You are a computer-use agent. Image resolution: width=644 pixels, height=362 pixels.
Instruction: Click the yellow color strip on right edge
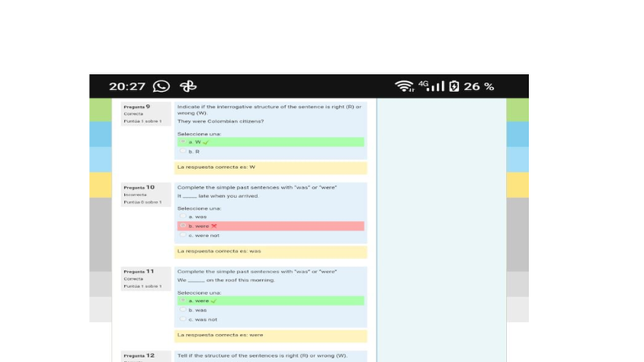517,185
